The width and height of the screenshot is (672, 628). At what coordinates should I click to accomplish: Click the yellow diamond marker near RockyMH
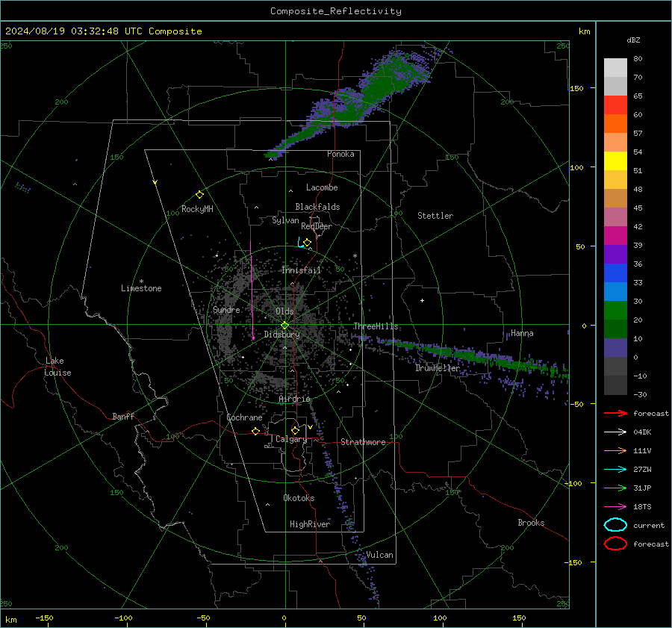199,195
